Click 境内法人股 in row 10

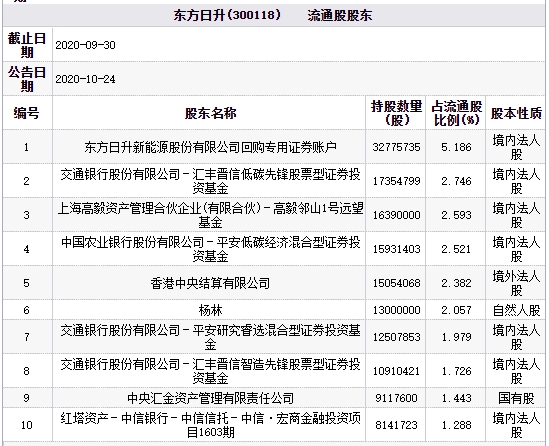(x=516, y=425)
